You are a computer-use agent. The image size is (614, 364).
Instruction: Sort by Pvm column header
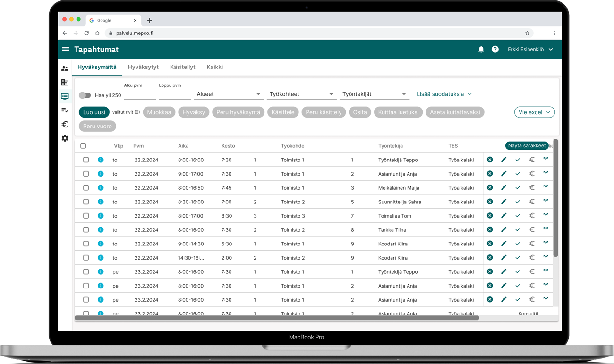click(138, 146)
